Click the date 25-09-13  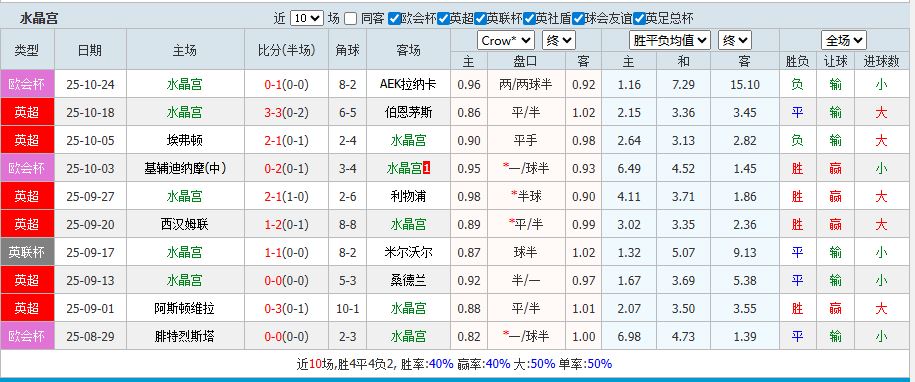pos(90,281)
